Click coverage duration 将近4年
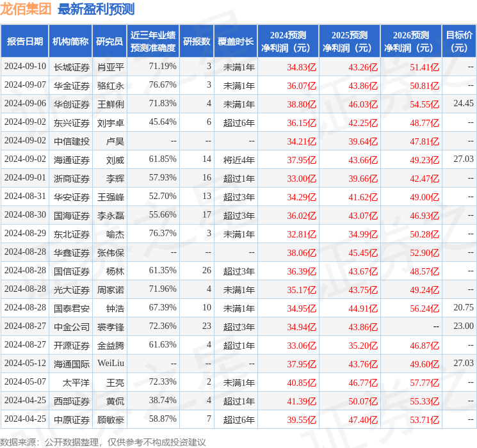Image resolution: width=477 pixels, height=448 pixels. (x=239, y=160)
